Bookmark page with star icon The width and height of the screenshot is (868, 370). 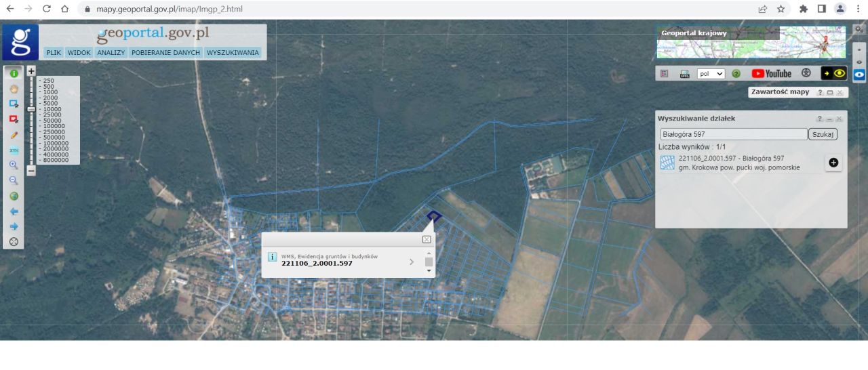click(x=781, y=9)
